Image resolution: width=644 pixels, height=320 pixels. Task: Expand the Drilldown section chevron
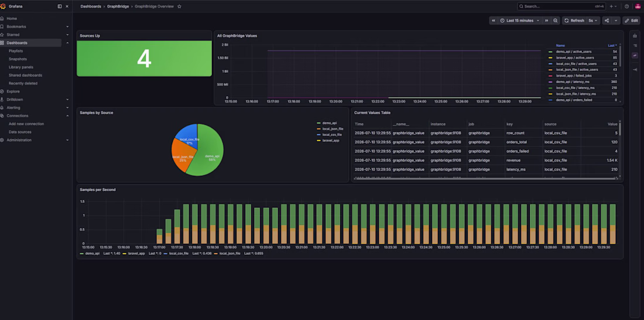point(67,100)
